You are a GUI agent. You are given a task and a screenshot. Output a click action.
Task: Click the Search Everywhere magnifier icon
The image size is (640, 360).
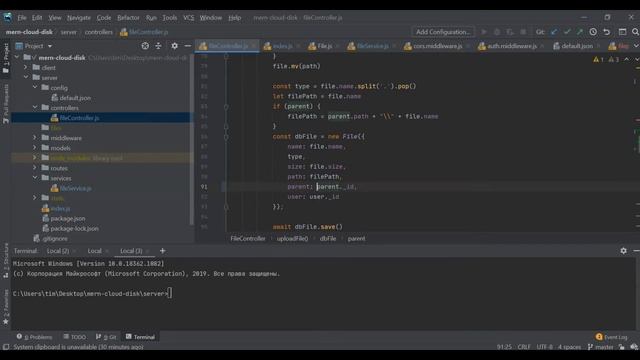click(635, 32)
